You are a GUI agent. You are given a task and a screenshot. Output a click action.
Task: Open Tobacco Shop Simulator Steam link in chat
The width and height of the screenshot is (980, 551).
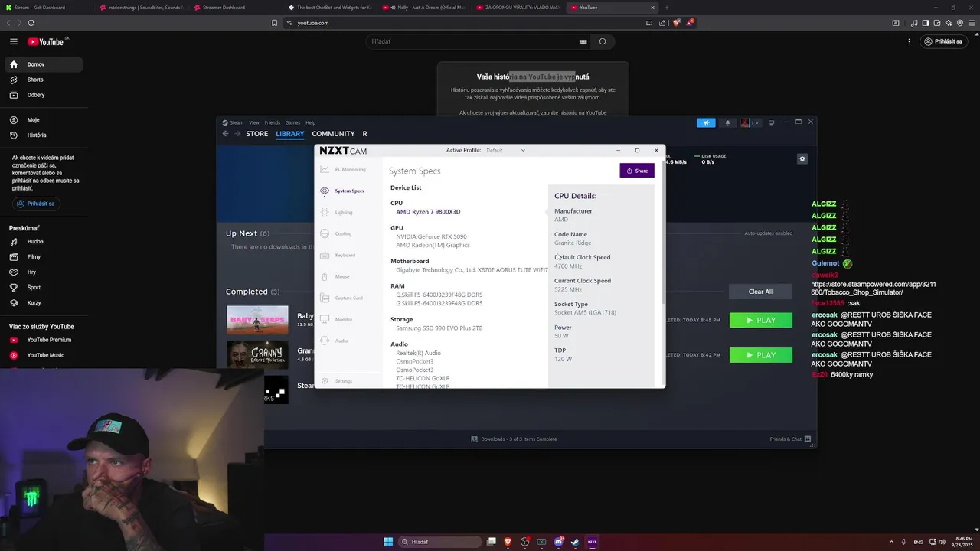click(873, 289)
